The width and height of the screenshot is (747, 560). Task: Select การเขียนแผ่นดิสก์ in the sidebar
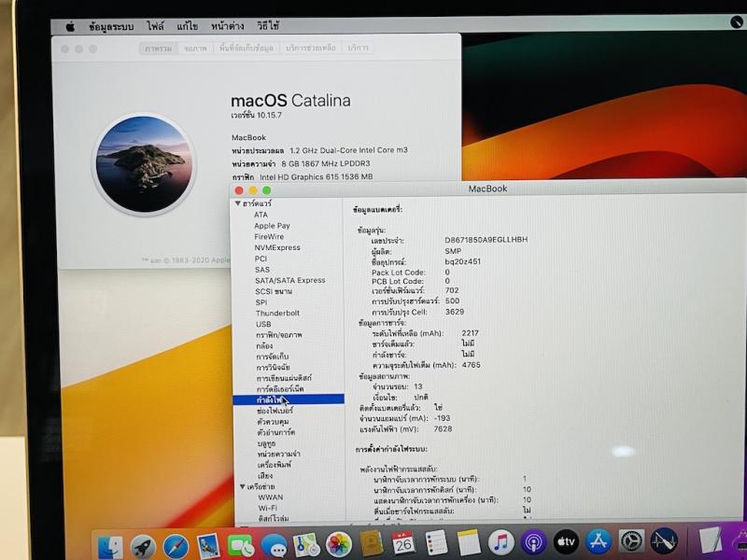284,379
